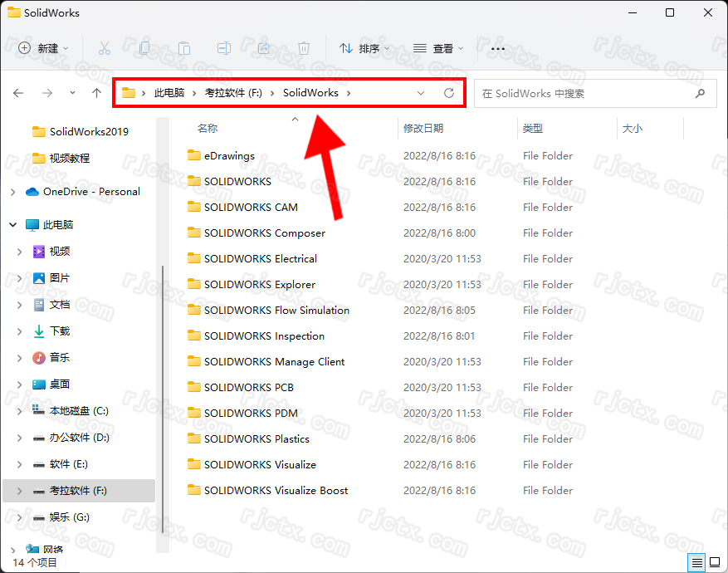
Task: Sort by the 修改日期 column header
Action: tap(423, 129)
